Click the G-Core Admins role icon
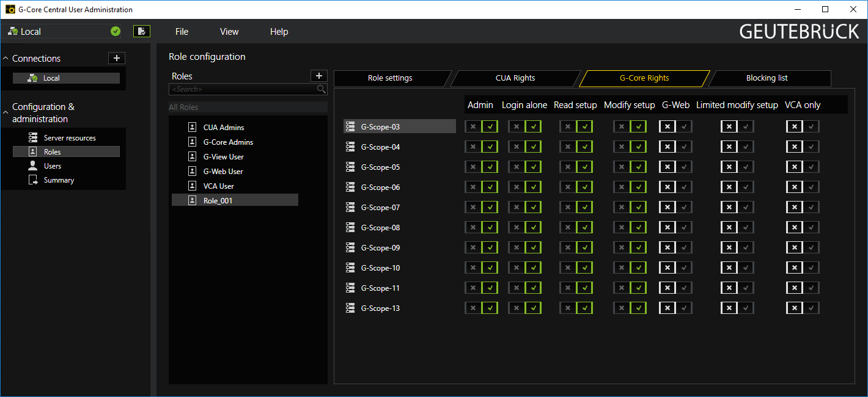 pos(192,142)
